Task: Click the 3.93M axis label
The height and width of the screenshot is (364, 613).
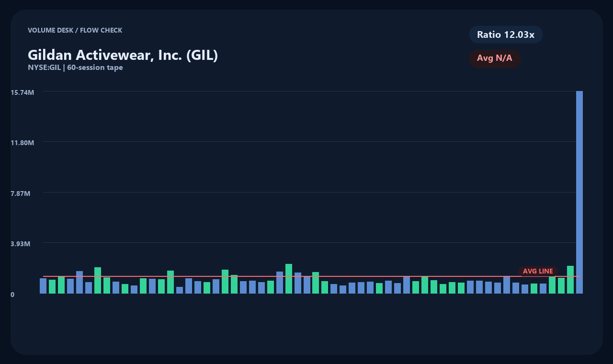Action: [21, 244]
